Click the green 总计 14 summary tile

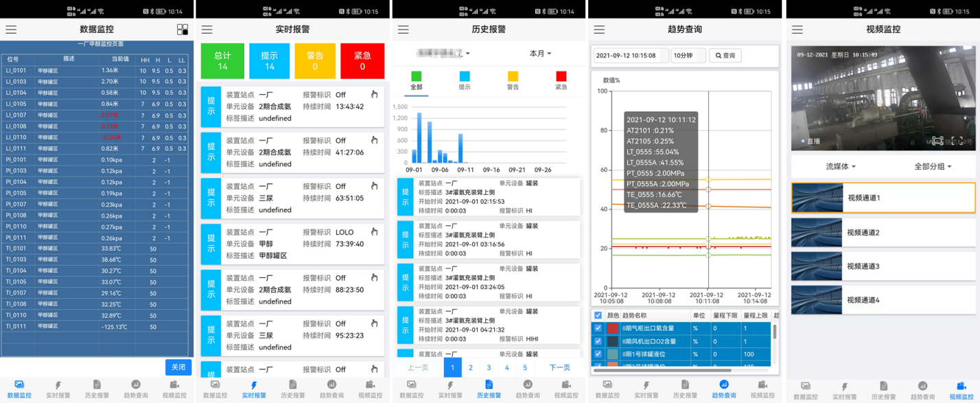click(x=222, y=61)
